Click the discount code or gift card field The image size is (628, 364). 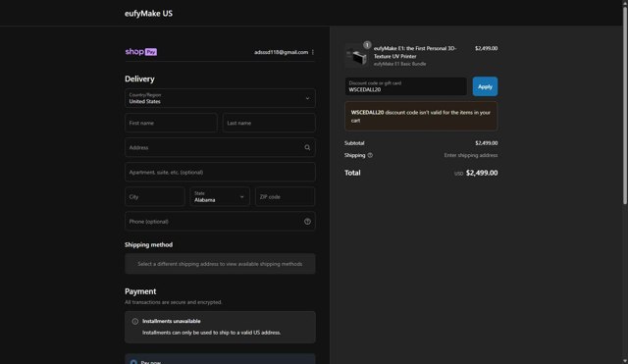pyautogui.click(x=405, y=86)
